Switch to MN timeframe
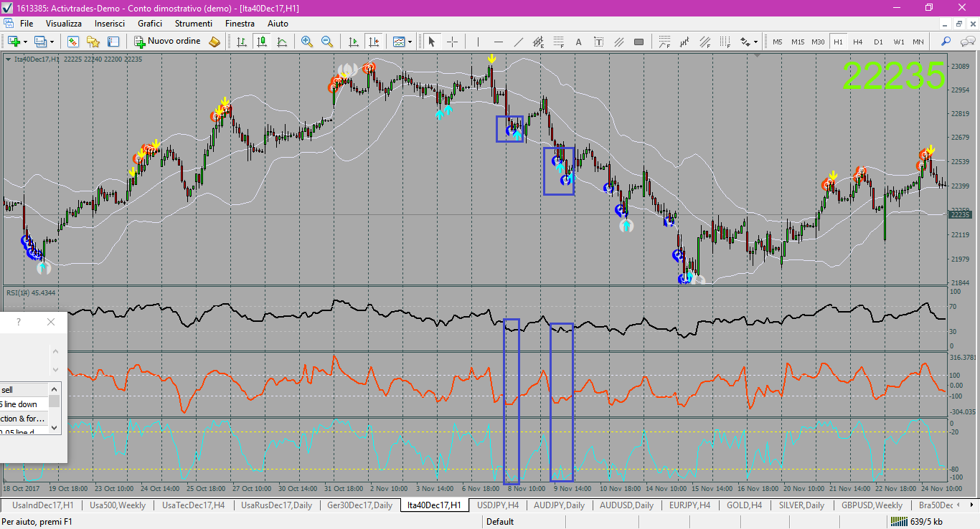 (918, 42)
